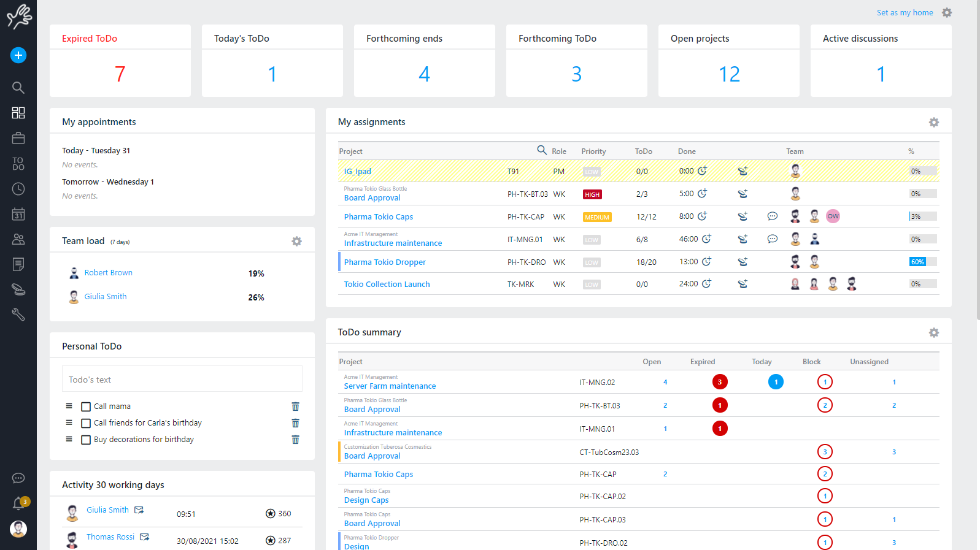Open the Open projects tile

click(x=728, y=61)
